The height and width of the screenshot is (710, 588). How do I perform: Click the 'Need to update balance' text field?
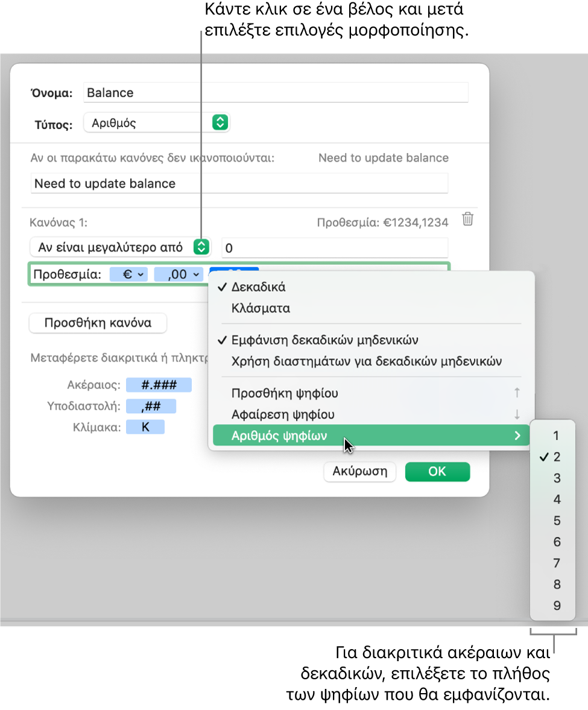pos(239,183)
